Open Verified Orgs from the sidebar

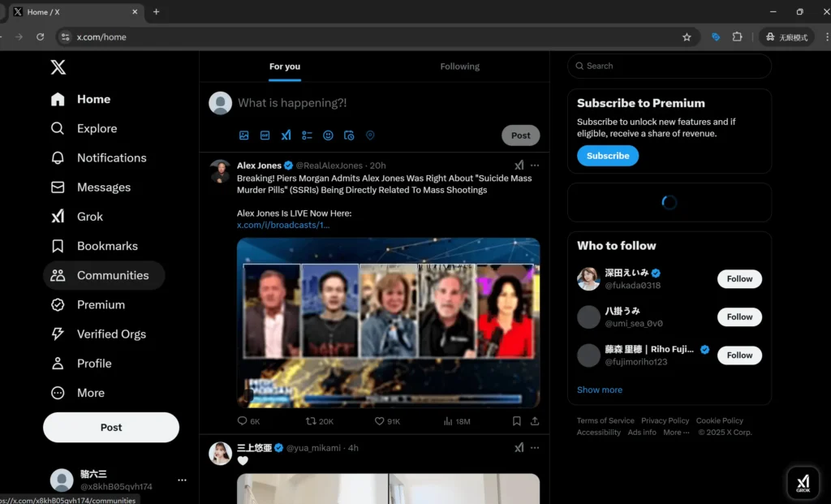(x=98, y=334)
